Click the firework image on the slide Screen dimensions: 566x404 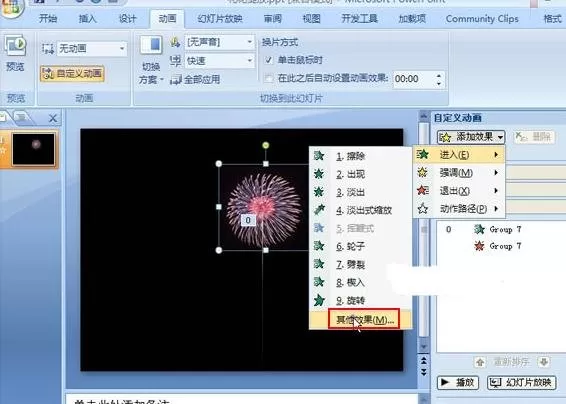click(264, 208)
